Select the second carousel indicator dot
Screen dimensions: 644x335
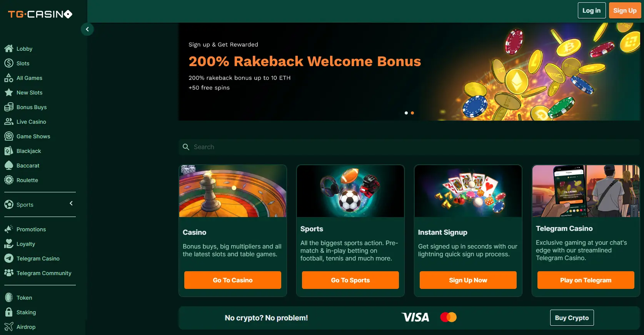(412, 113)
